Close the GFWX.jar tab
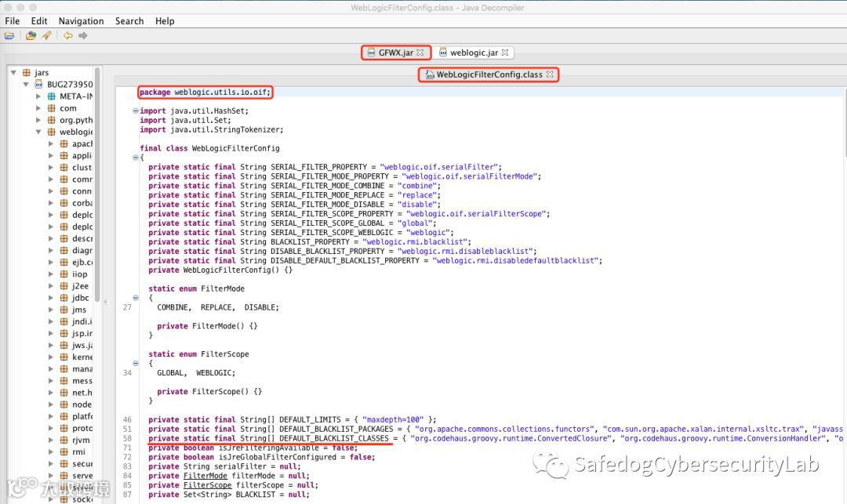 [420, 53]
